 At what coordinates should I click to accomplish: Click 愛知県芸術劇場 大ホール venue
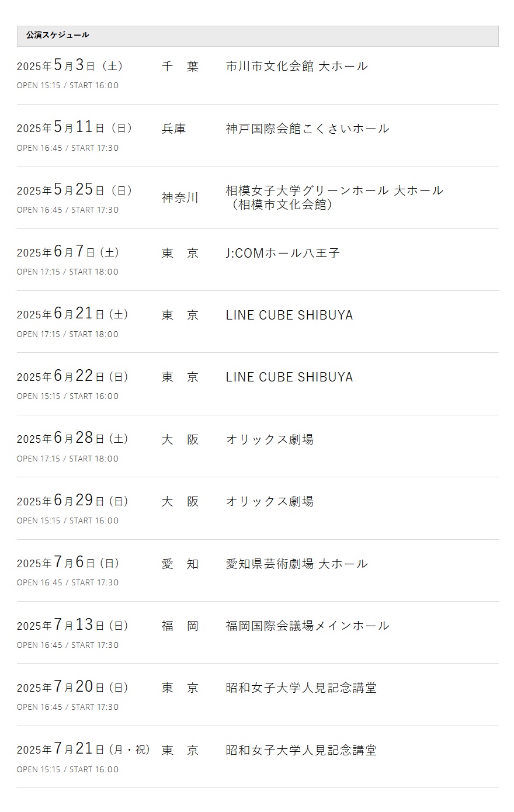click(x=297, y=564)
